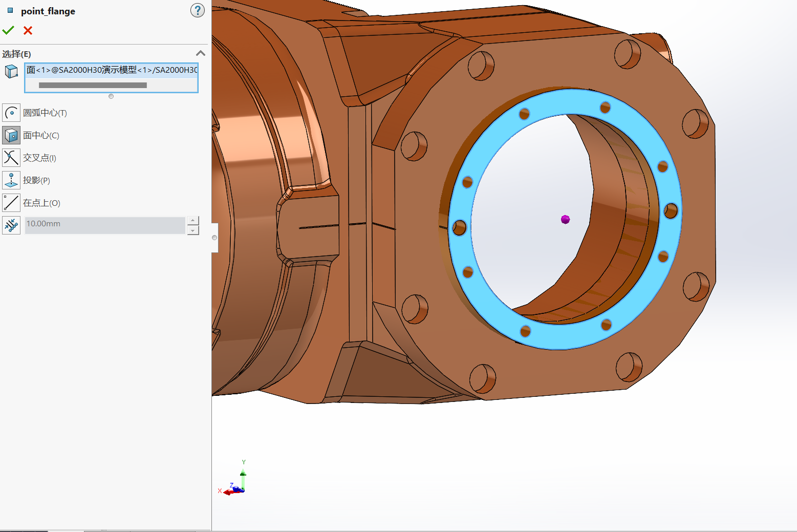Confirm the point with the green checkmark

coord(8,31)
